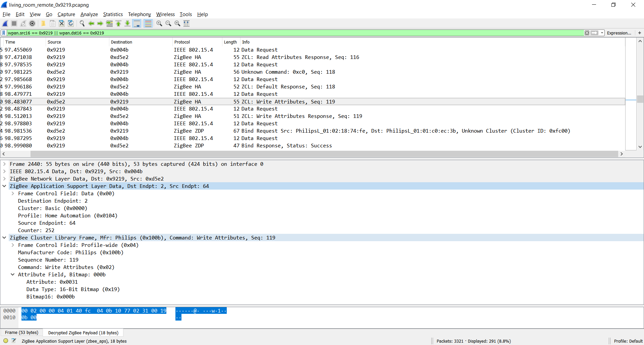Select the Frame (53 bytes) tab
644x345 pixels.
(22, 333)
